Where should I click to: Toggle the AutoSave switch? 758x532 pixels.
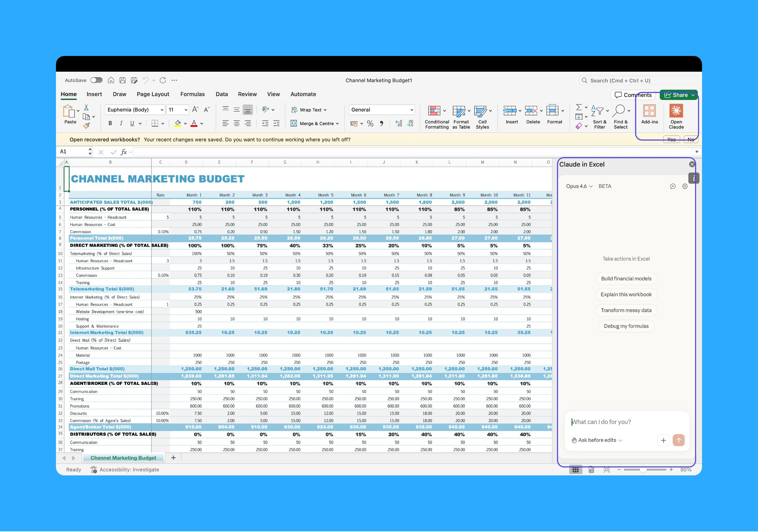pos(96,80)
